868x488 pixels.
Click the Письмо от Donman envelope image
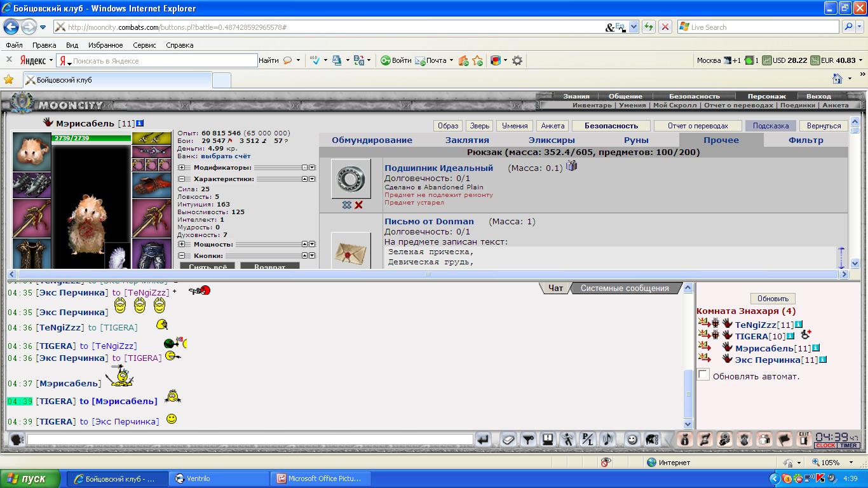[x=351, y=252]
